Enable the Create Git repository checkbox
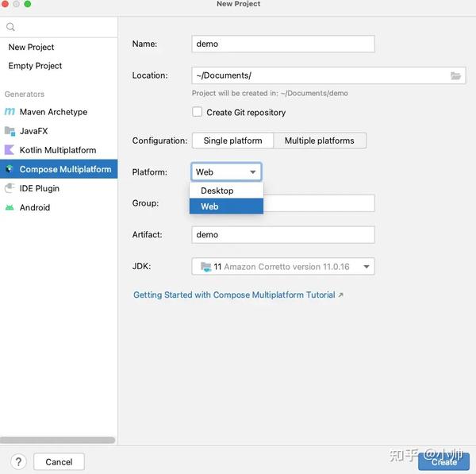The image size is (476, 474). coord(198,112)
